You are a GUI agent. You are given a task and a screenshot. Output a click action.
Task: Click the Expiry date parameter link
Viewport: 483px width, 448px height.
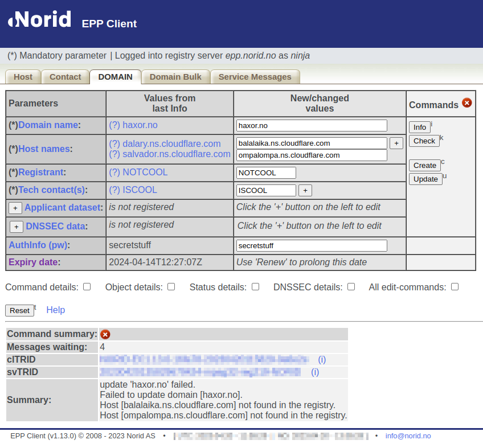33,262
